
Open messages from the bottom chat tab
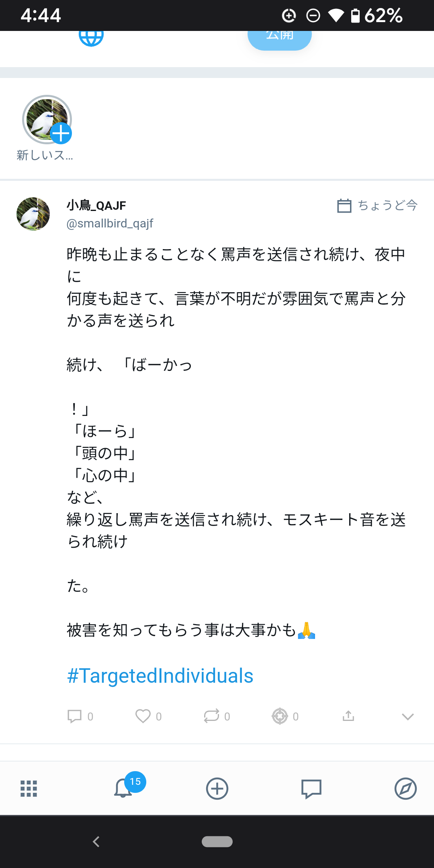pos(311,788)
